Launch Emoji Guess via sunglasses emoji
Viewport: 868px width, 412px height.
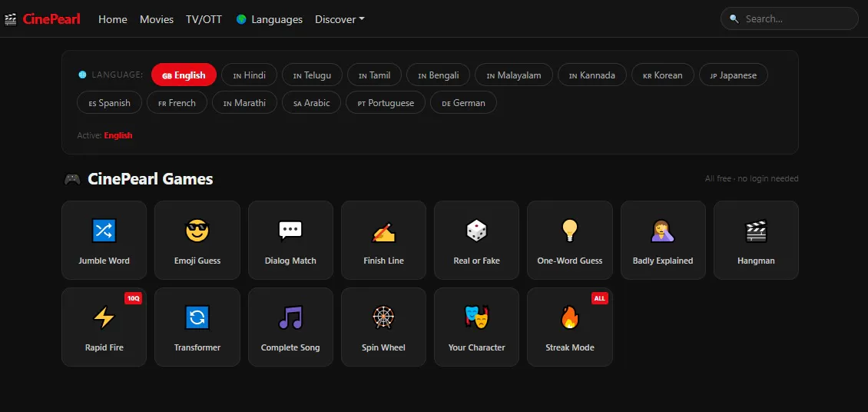[197, 231]
